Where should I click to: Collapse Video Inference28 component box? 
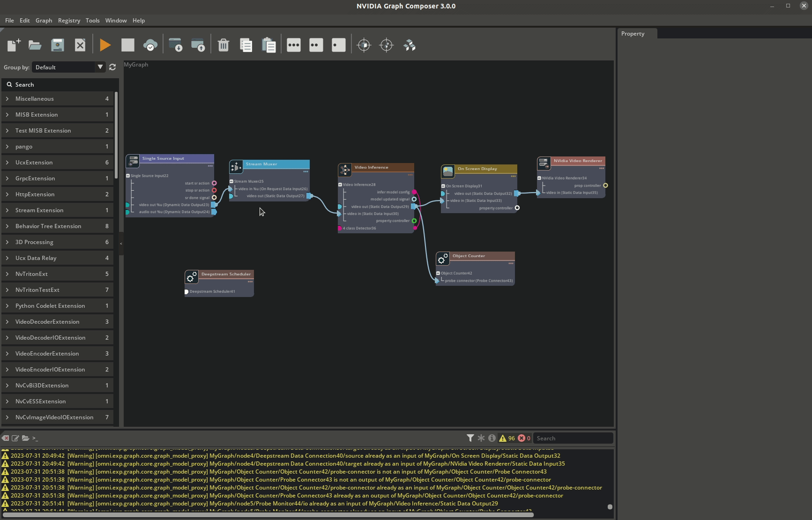pyautogui.click(x=340, y=185)
